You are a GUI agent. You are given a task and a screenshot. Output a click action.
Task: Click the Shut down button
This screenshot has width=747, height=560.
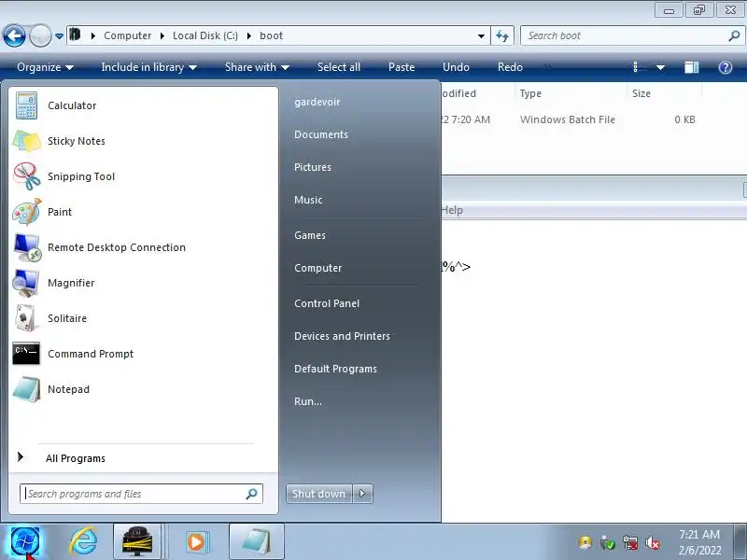[x=318, y=494]
